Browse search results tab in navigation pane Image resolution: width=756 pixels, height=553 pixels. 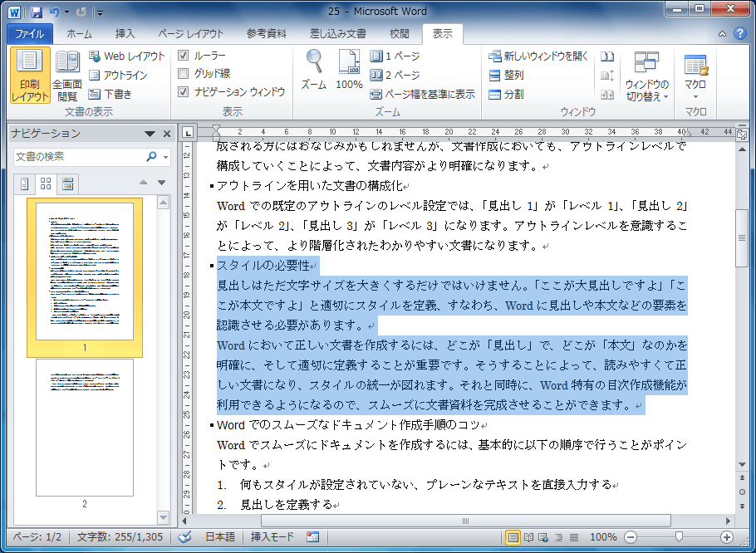[67, 184]
